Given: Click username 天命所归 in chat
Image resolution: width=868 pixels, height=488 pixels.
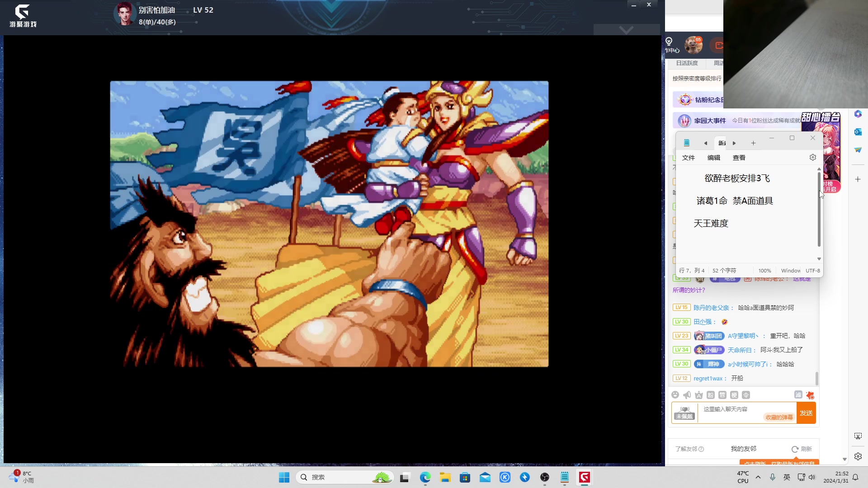Looking at the screenshot, I should pyautogui.click(x=739, y=350).
